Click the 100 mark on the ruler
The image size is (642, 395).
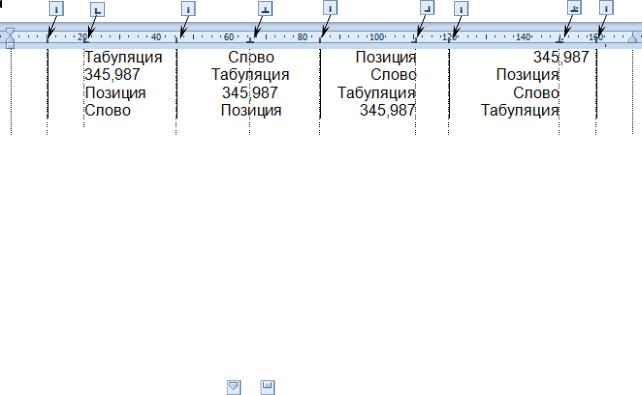point(377,37)
